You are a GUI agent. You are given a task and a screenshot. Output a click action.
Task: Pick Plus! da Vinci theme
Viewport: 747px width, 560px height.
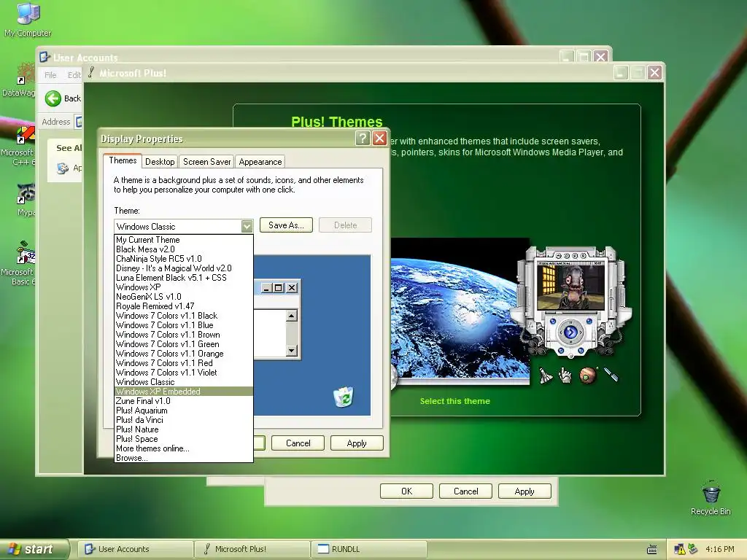click(184, 420)
